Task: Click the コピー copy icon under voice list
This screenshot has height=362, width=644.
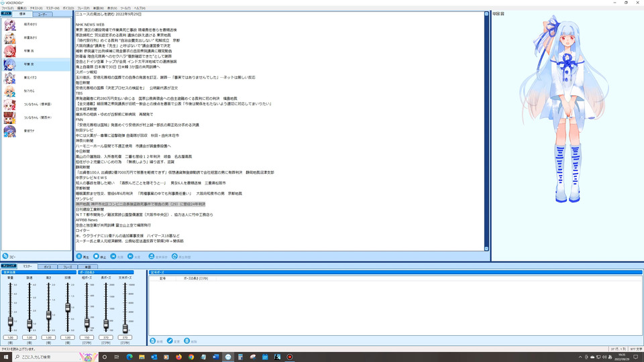Action: coord(5,256)
